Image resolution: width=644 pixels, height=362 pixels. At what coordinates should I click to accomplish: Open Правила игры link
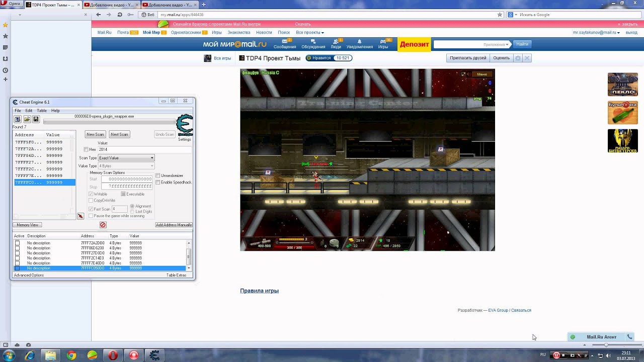tap(259, 291)
